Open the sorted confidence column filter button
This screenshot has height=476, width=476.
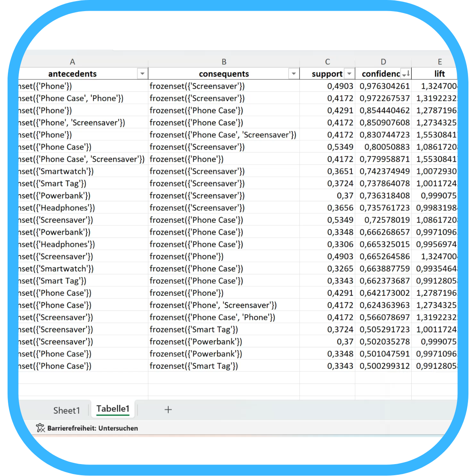(x=406, y=74)
